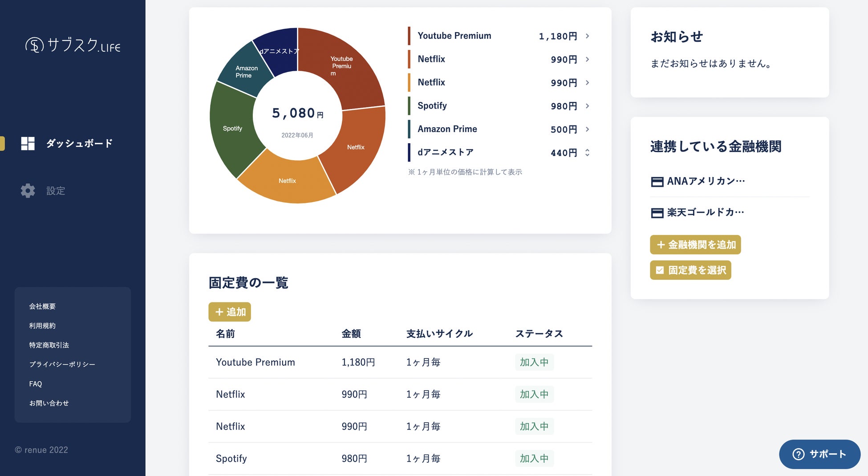Image resolution: width=868 pixels, height=476 pixels.
Task: Open 設定 in the sidebar
Action: 56,191
